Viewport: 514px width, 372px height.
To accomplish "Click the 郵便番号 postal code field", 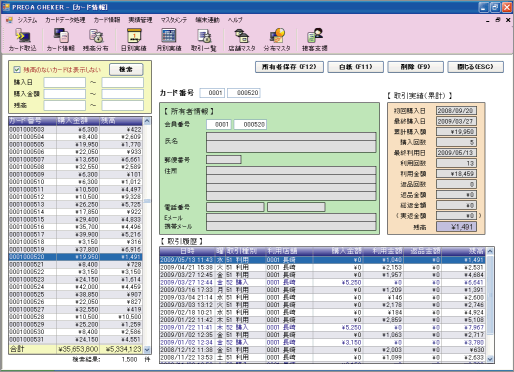I will click(x=224, y=160).
